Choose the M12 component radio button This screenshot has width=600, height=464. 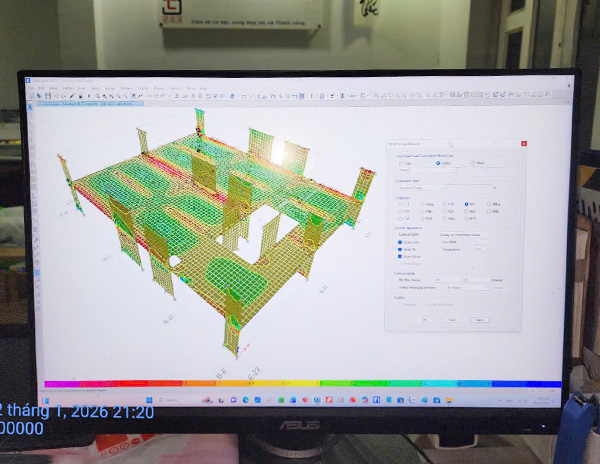466,218
